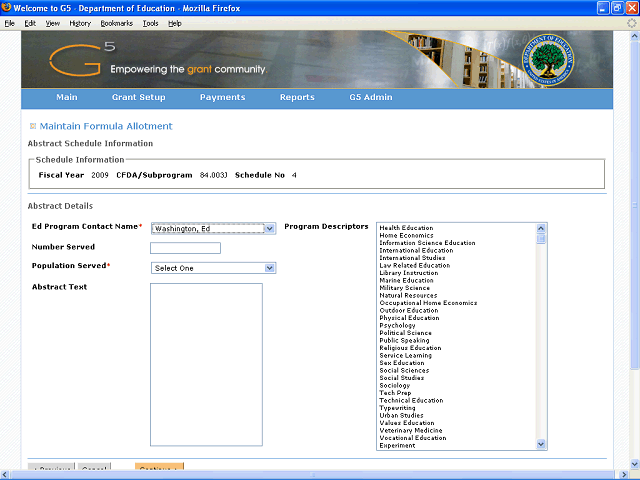Go to the Payments tab

tap(222, 98)
